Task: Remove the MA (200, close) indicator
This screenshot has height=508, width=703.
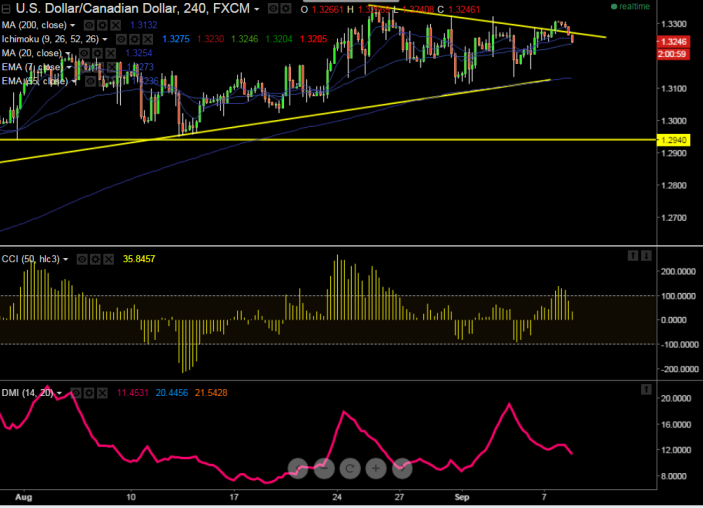Action: (115, 25)
